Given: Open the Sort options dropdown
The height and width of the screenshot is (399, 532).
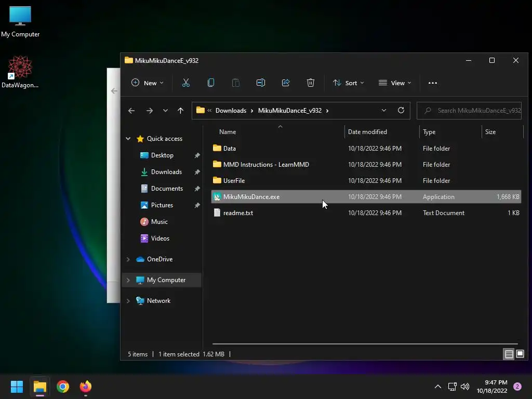Looking at the screenshot, I should [349, 83].
